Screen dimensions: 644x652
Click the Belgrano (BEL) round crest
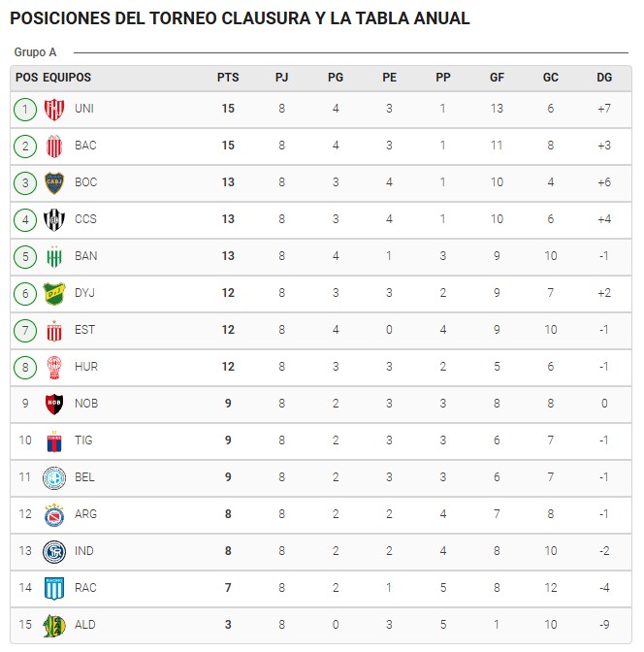54,478
